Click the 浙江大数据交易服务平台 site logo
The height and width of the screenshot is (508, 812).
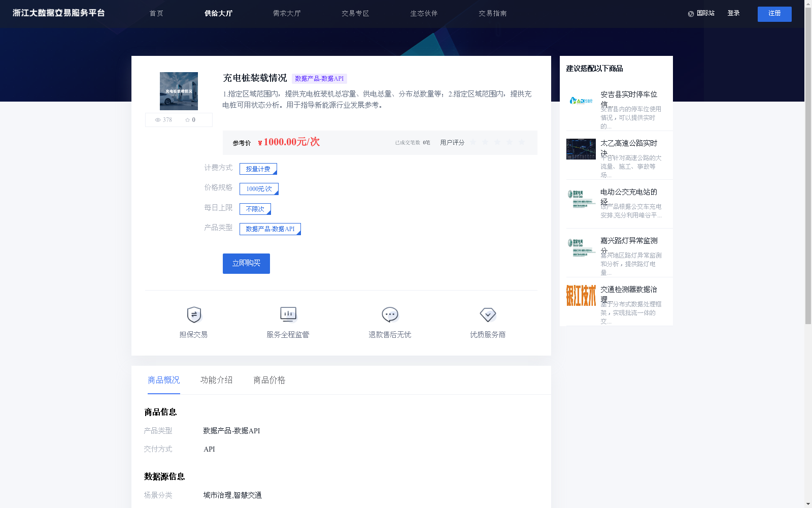pyautogui.click(x=59, y=13)
